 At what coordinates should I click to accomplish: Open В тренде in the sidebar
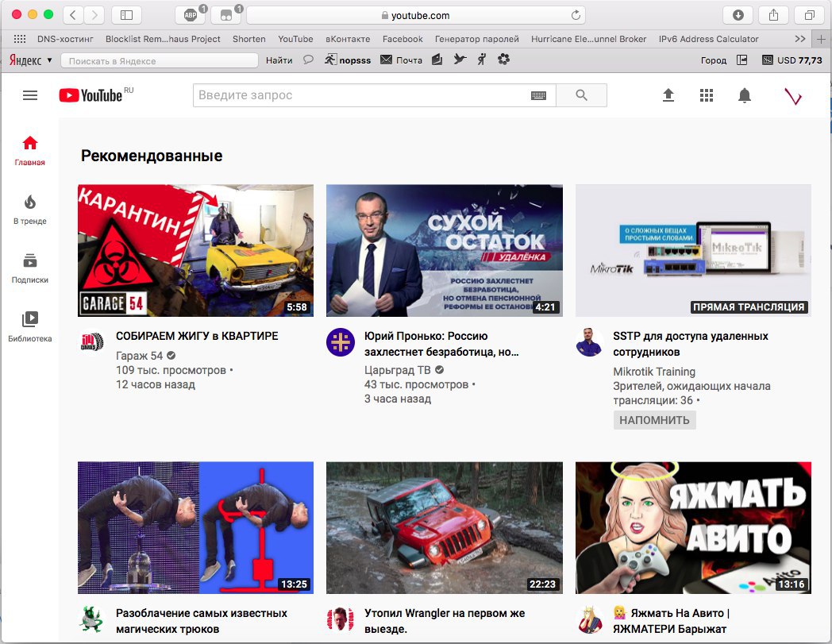click(x=29, y=210)
